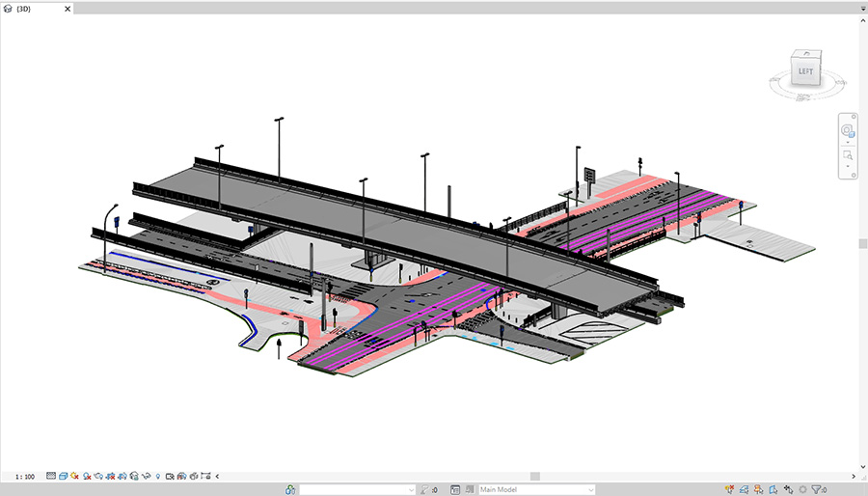
Task: Show the Rendering dialog
Action: 98,476
